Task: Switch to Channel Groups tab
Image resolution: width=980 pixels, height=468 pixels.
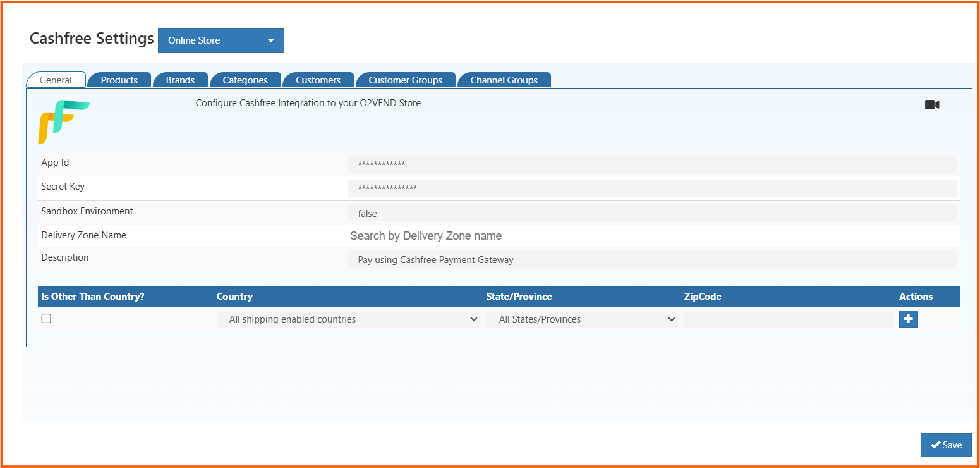Action: (x=504, y=80)
